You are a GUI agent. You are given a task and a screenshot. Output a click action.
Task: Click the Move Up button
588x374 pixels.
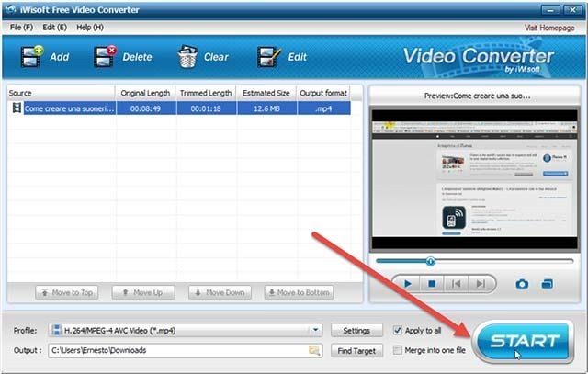pos(143,292)
